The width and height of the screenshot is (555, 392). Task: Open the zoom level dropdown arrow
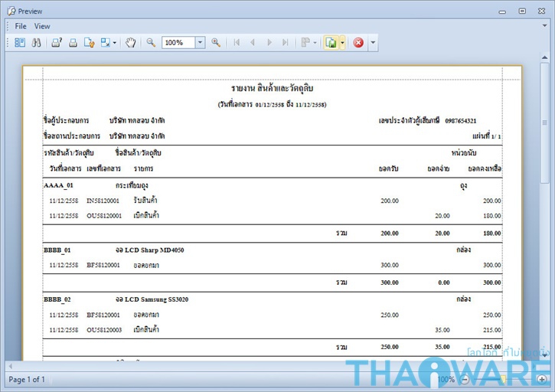click(200, 43)
